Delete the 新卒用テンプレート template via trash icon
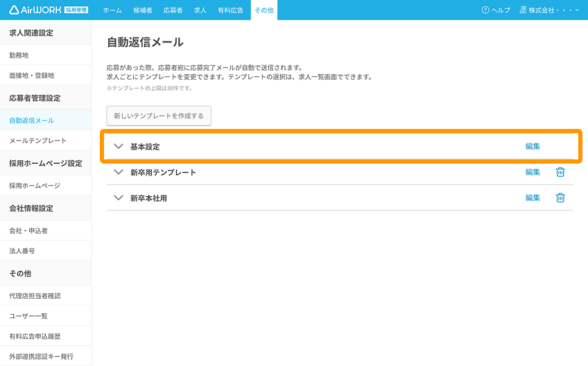Viewport: 588px width, 366px height. [560, 172]
